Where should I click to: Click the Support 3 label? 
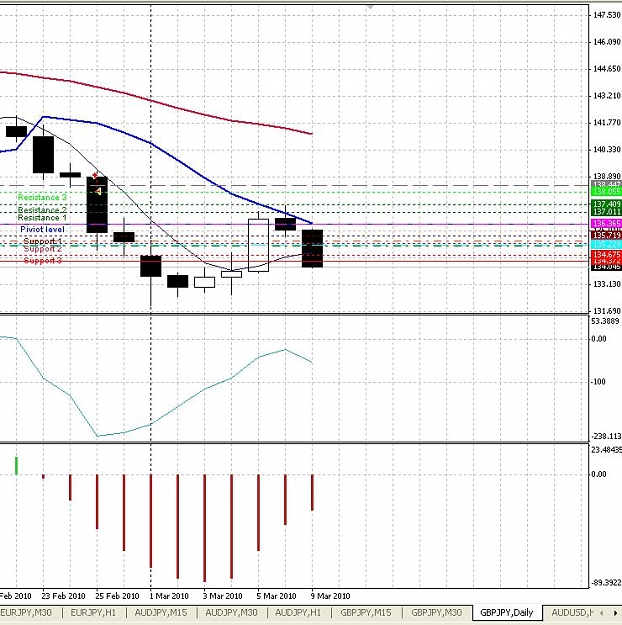43,260
